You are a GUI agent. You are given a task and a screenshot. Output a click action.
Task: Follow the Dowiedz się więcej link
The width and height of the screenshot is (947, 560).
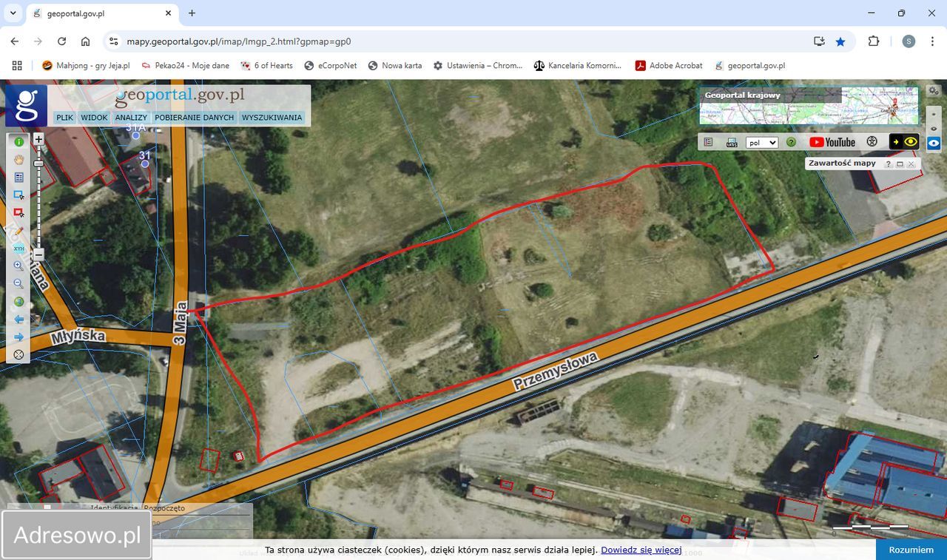click(641, 550)
